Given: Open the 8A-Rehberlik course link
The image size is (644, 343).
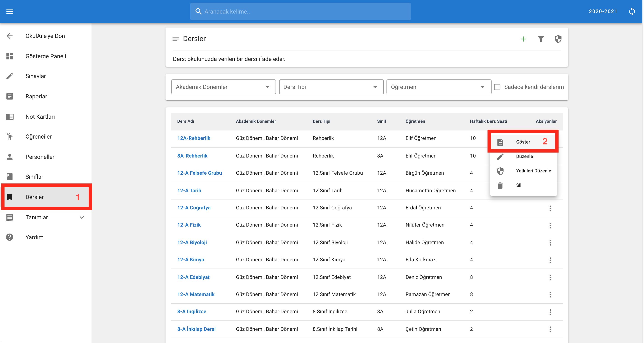Looking at the screenshot, I should (192, 156).
